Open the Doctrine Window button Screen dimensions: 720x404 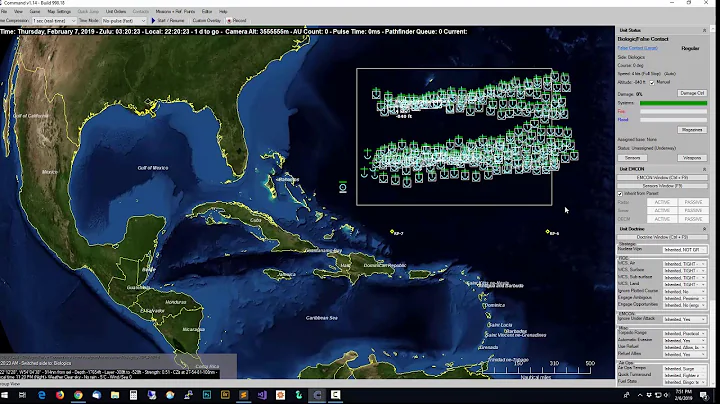coord(662,237)
